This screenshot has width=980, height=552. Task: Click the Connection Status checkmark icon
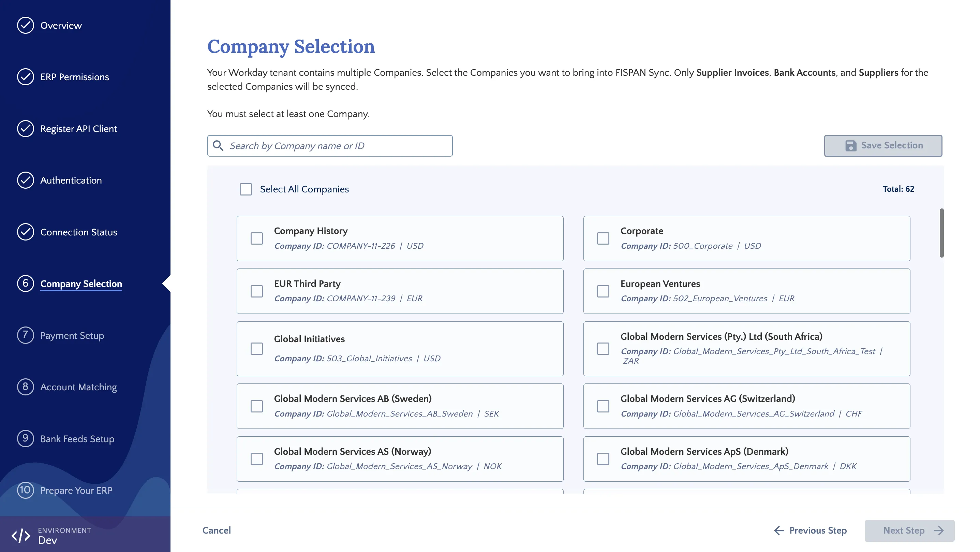(x=26, y=232)
